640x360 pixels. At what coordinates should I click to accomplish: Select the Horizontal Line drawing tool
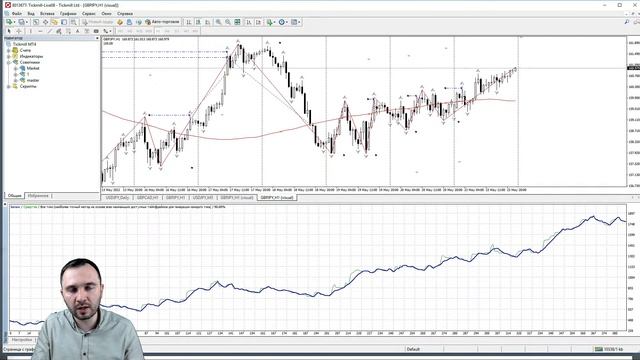[40, 31]
